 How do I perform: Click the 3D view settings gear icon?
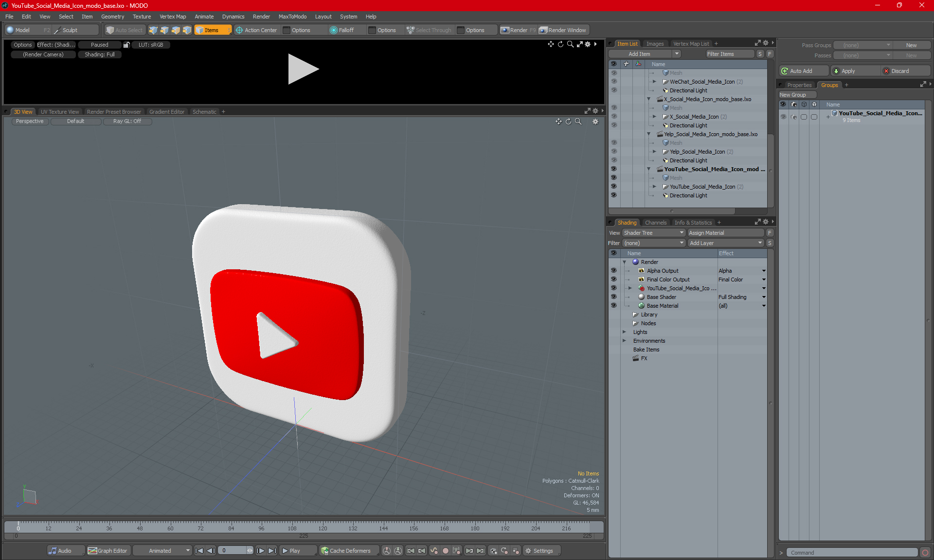(x=595, y=122)
